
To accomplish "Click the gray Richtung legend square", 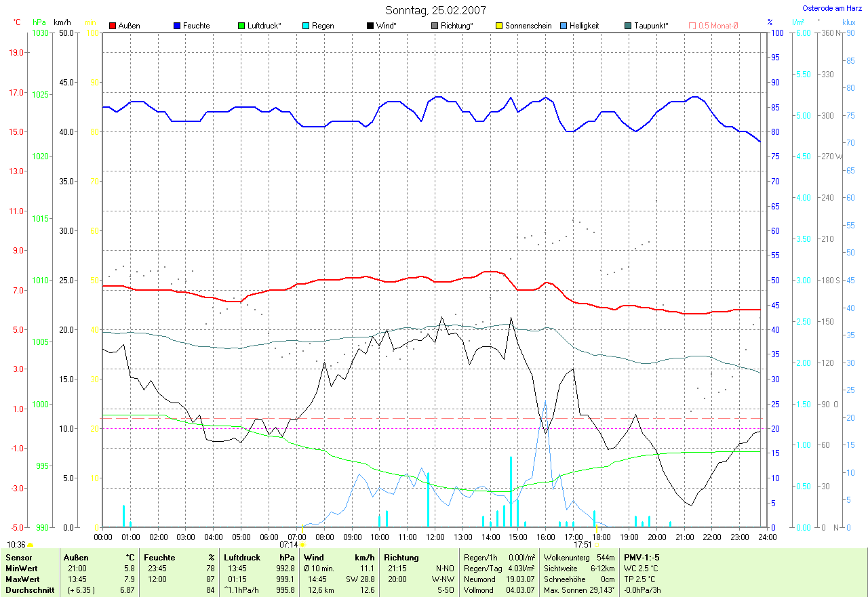I will (x=435, y=26).
